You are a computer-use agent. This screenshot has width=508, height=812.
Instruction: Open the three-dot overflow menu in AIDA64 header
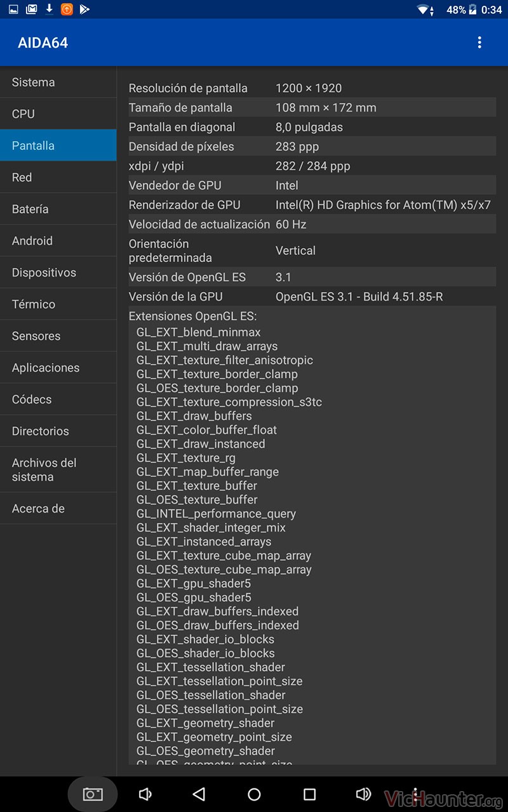click(479, 43)
